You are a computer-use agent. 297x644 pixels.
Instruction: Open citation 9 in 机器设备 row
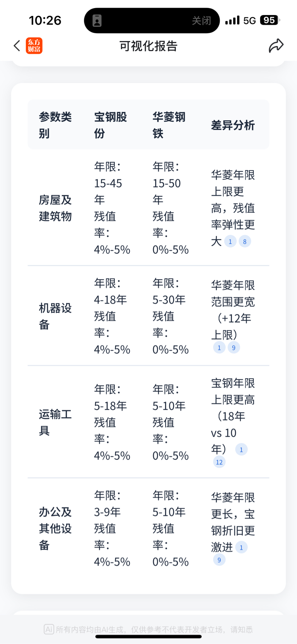(234, 347)
